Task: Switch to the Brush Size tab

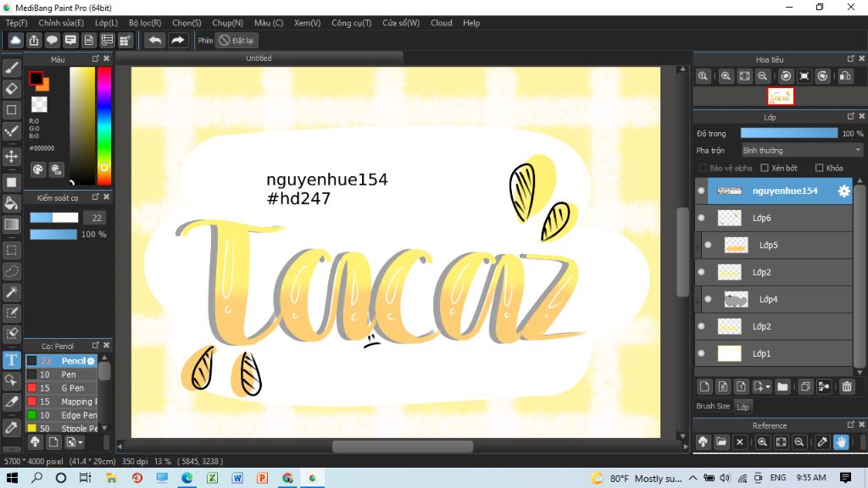Action: pos(713,406)
